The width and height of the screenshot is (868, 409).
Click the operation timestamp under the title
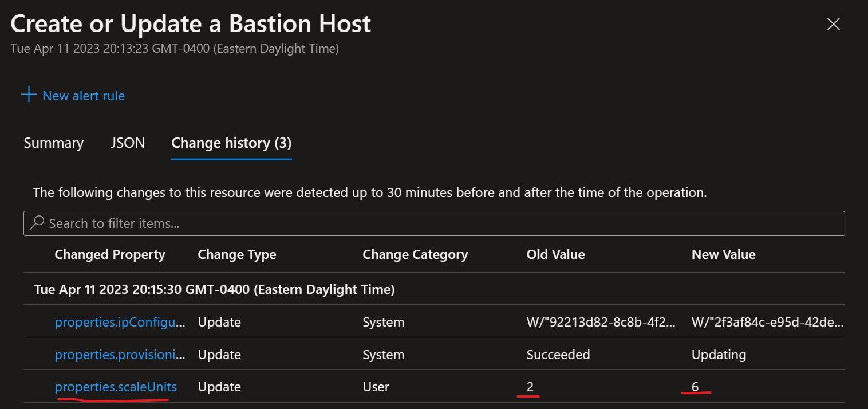pyautogui.click(x=175, y=49)
